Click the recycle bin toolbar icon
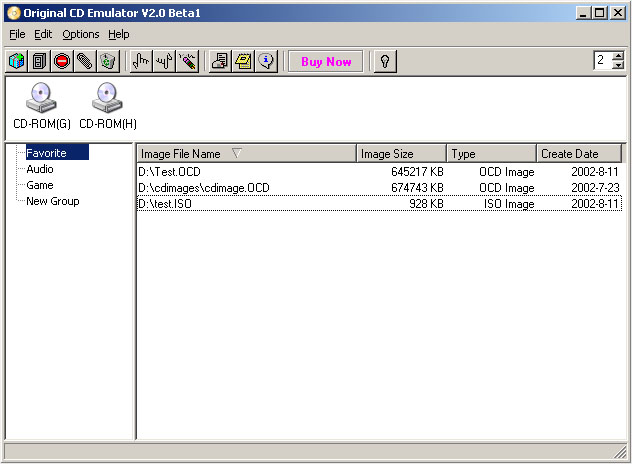This screenshot has width=632, height=464. [108, 62]
